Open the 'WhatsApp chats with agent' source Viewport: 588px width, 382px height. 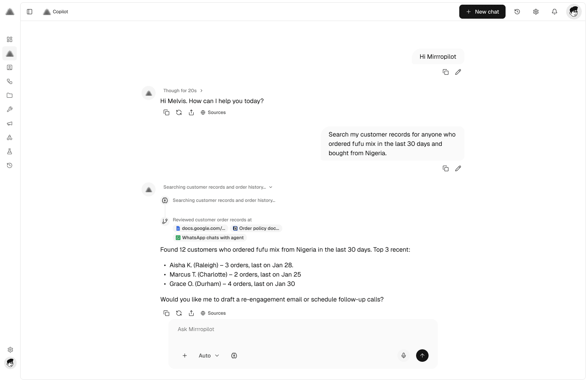tap(210, 238)
